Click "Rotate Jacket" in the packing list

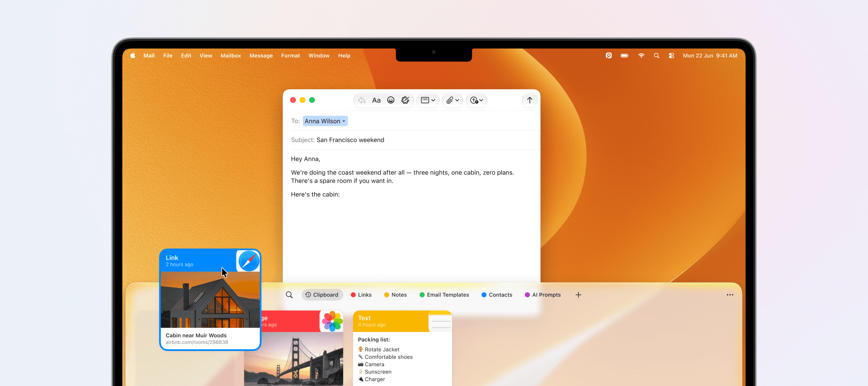382,350
